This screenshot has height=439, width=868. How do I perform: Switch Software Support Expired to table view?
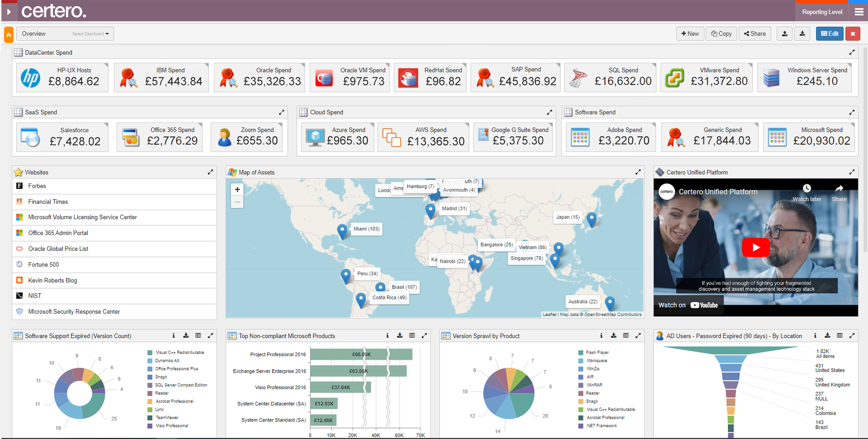coord(198,335)
